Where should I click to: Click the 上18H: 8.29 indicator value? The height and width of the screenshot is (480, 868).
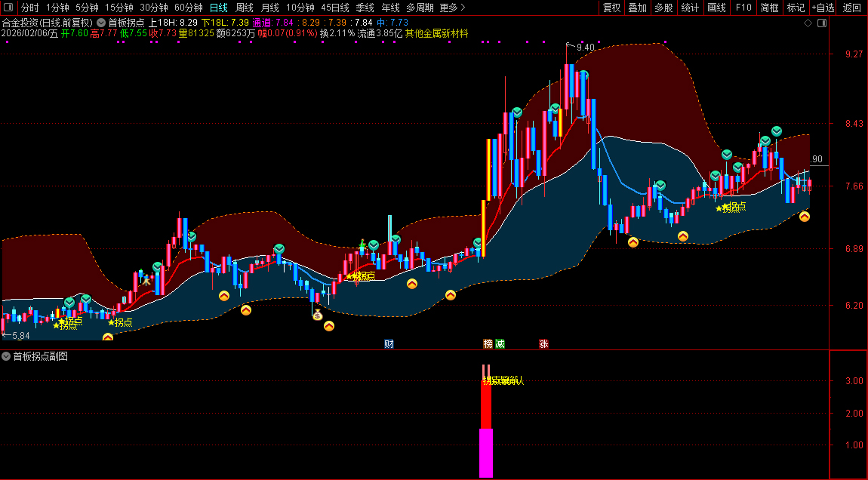coord(173,23)
